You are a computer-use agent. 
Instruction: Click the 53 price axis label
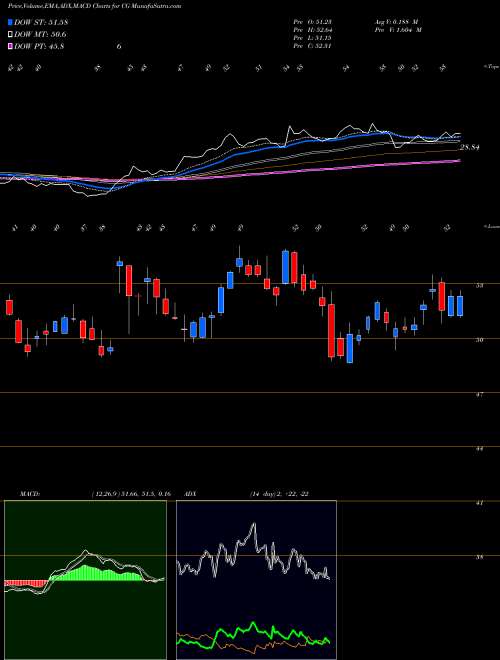[479, 286]
